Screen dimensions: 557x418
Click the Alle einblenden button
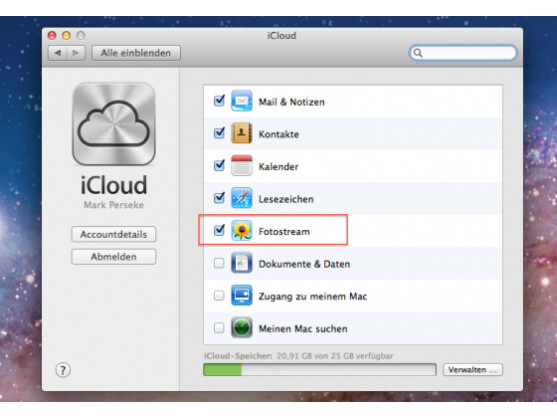coord(136,53)
